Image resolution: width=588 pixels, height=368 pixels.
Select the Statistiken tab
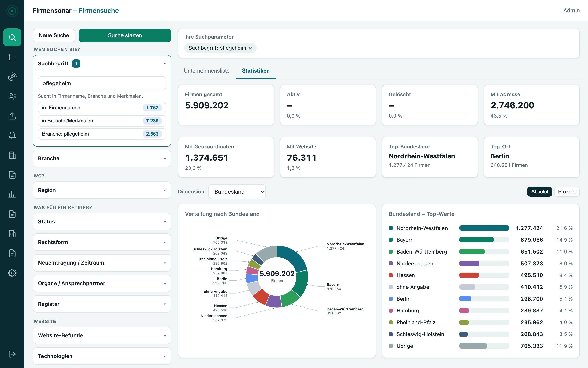pyautogui.click(x=256, y=71)
